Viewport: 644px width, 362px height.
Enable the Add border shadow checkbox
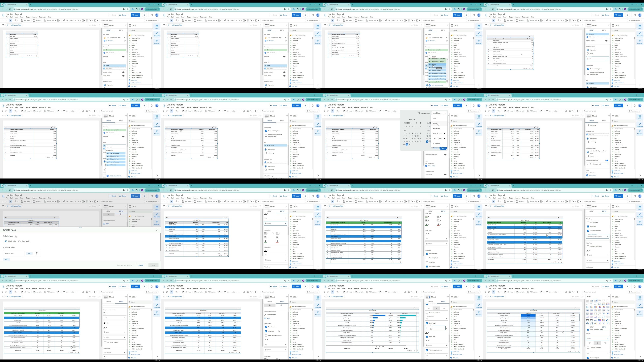click(x=105, y=342)
